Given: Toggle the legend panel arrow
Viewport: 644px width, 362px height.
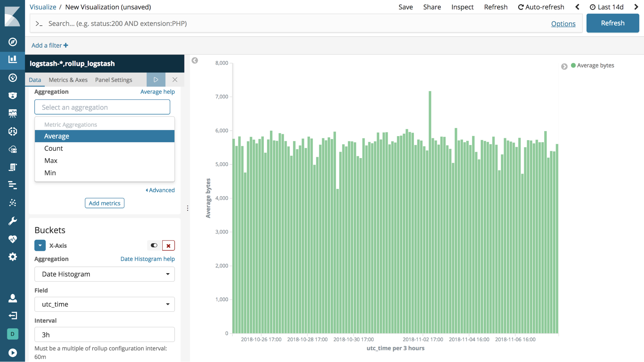Looking at the screenshot, I should [564, 66].
